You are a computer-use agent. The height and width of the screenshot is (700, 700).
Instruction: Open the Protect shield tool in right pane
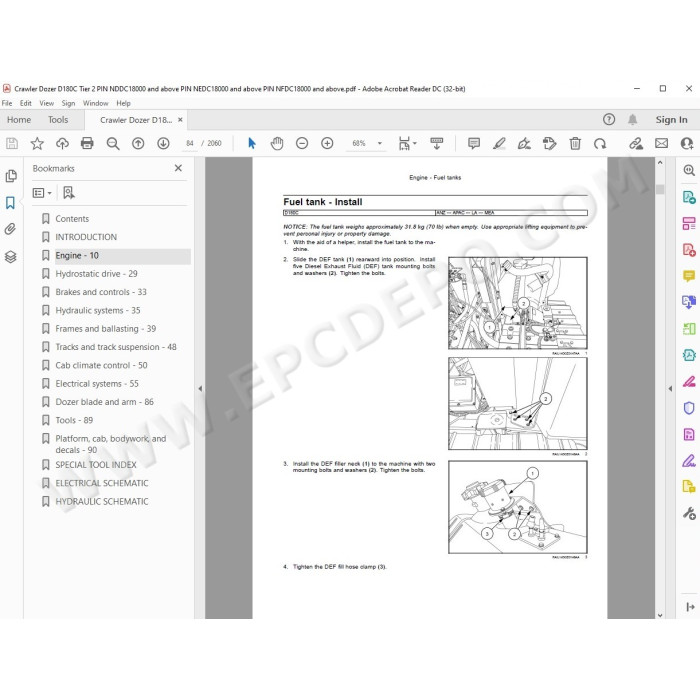689,408
